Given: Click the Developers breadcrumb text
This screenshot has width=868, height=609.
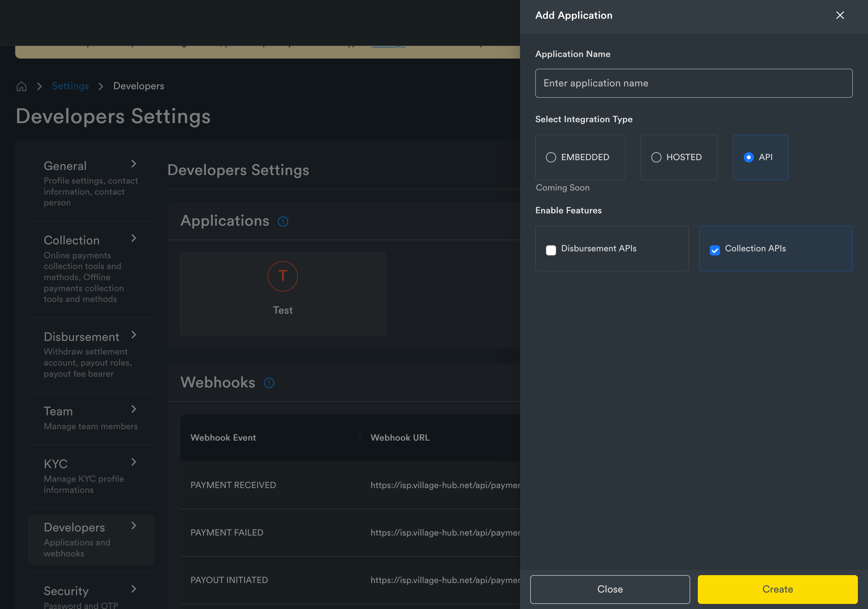Looking at the screenshot, I should [x=139, y=86].
